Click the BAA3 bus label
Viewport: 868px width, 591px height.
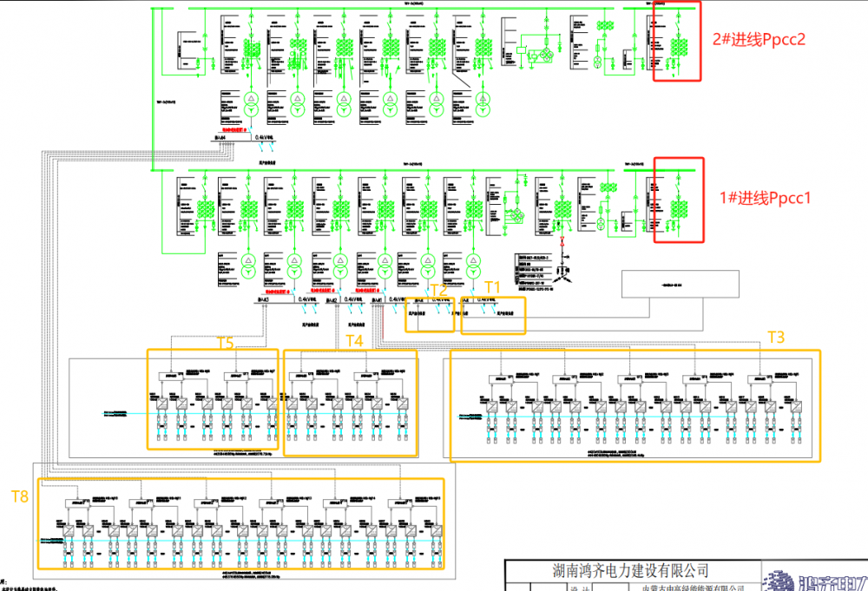tap(264, 299)
